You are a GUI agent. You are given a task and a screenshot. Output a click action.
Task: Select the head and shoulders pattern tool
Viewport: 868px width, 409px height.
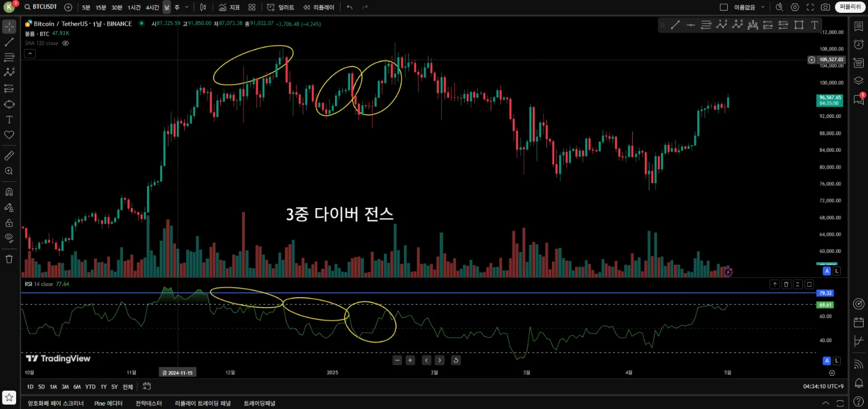coord(753,24)
